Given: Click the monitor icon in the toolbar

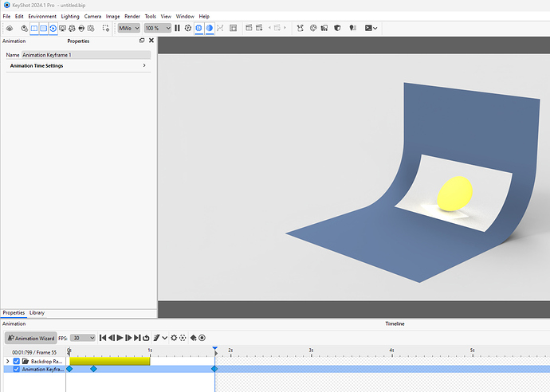Looking at the screenshot, I should pyautogui.click(x=62, y=28).
